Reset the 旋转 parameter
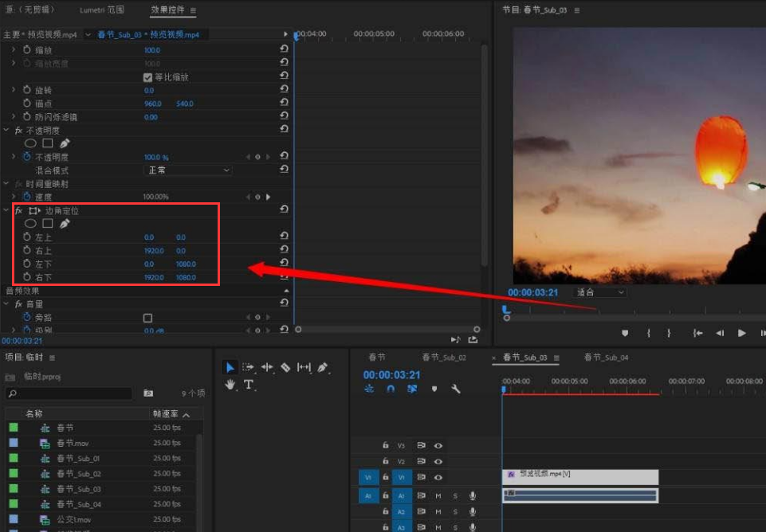The width and height of the screenshot is (766, 532). [x=285, y=90]
